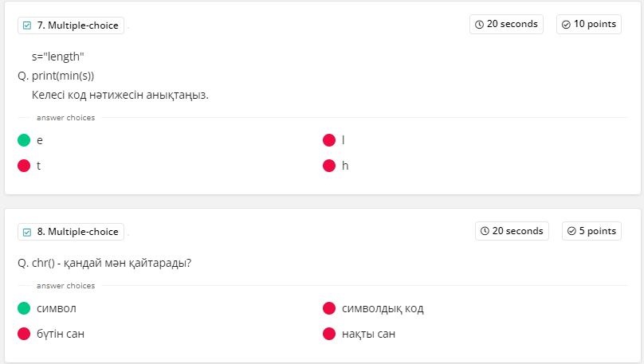
Task: Click checkmark icon beside 10 points
Action: [x=566, y=25]
